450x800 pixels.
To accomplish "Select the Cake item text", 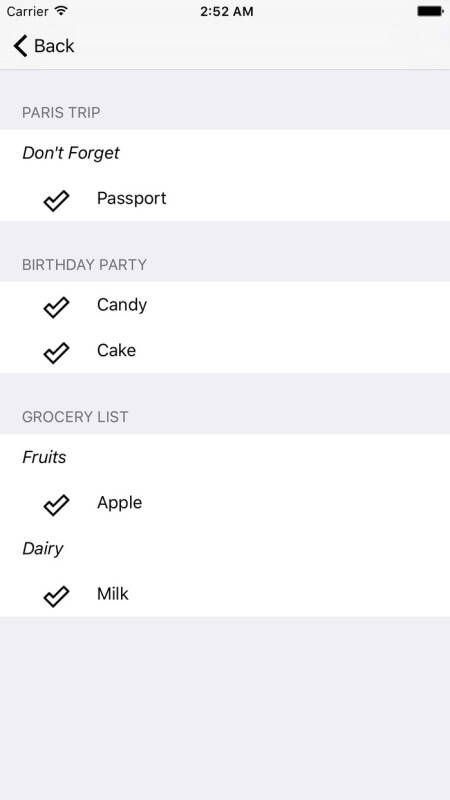I will [116, 350].
